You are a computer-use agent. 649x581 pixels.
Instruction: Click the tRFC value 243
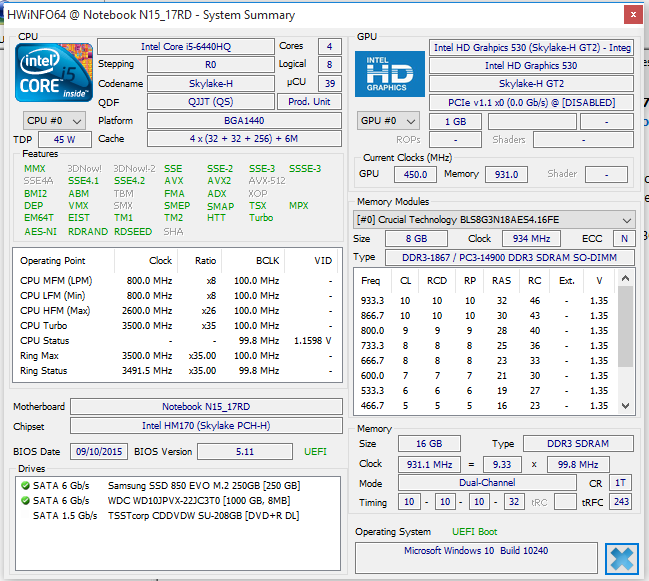(621, 502)
